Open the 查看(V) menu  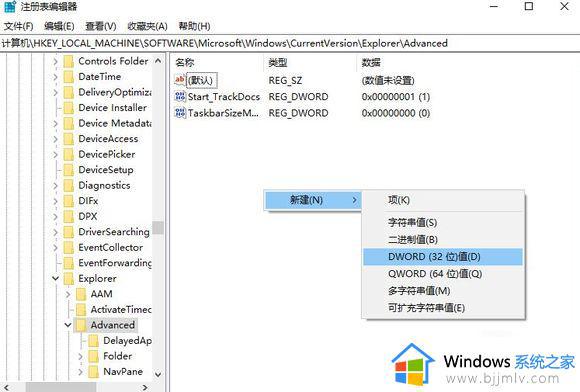101,26
